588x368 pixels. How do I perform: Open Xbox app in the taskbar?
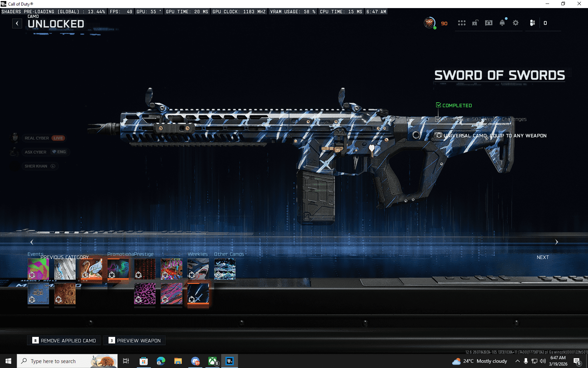tap(213, 361)
